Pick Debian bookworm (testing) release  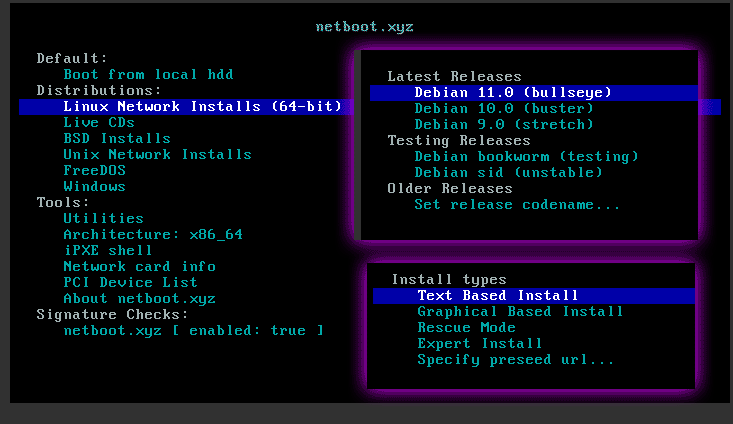tap(526, 157)
